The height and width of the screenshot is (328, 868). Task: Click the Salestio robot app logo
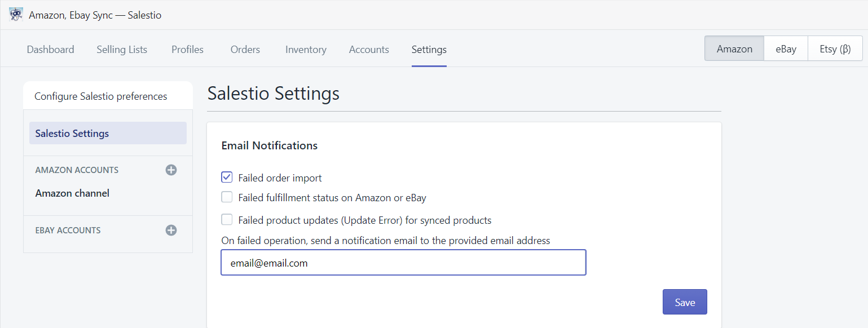16,15
